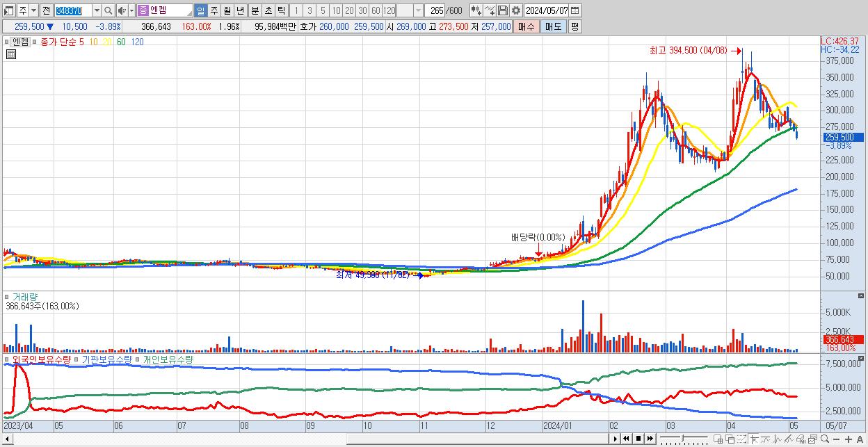Stop the chart replay
868x447 pixels.
638,439
